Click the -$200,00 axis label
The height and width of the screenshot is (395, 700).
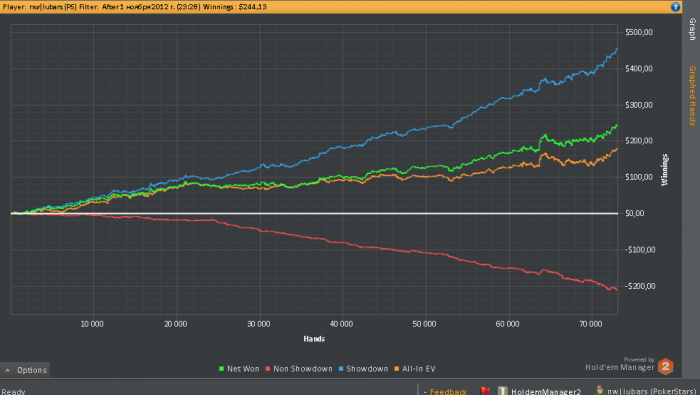[x=640, y=286]
